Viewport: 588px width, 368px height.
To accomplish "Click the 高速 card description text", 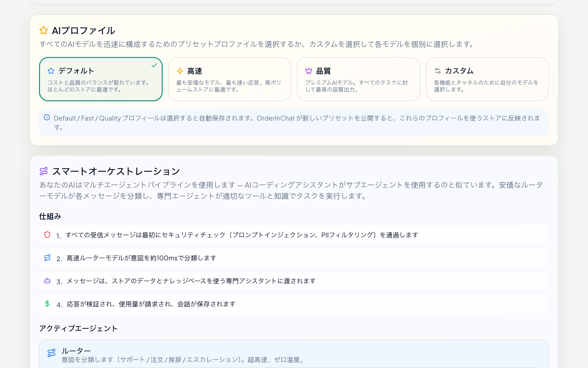I will point(229,86).
